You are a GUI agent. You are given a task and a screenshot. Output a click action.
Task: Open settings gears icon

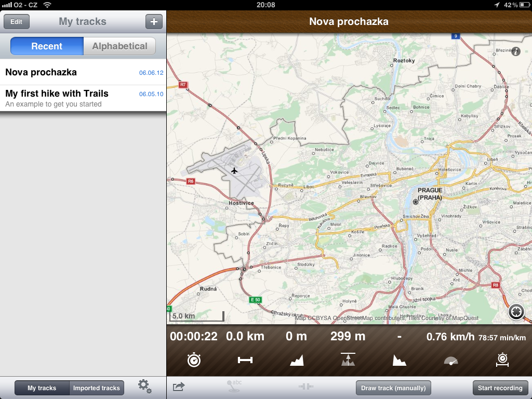click(x=145, y=387)
